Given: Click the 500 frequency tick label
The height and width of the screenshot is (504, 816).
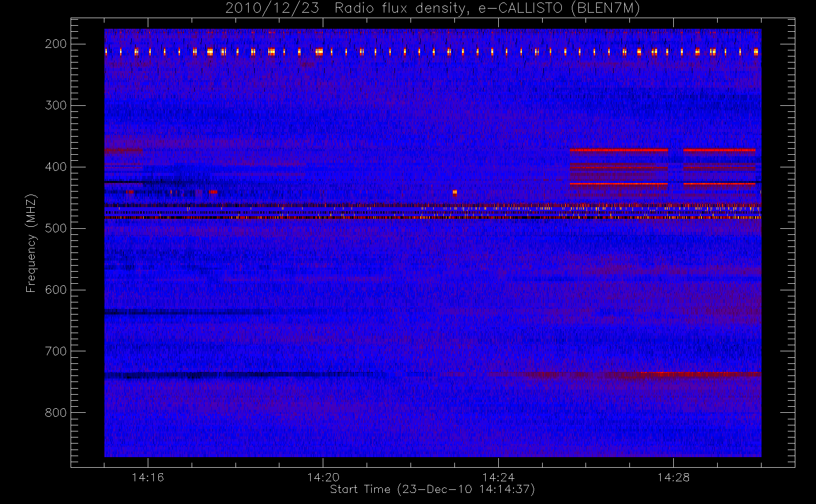Looking at the screenshot, I should tap(55, 228).
